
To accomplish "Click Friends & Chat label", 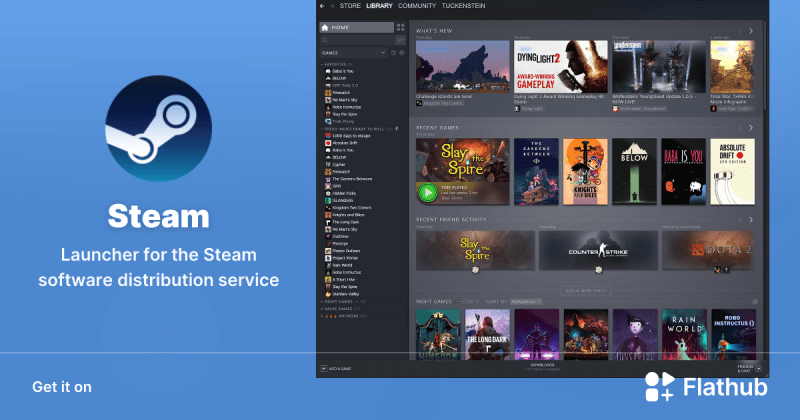I will (745, 368).
